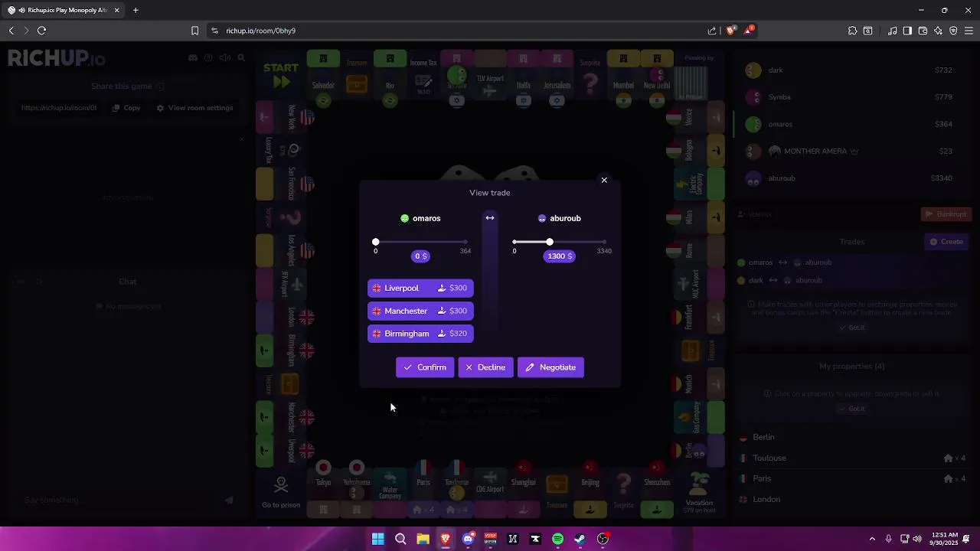Open a new browser tab
980x551 pixels.
click(x=136, y=10)
